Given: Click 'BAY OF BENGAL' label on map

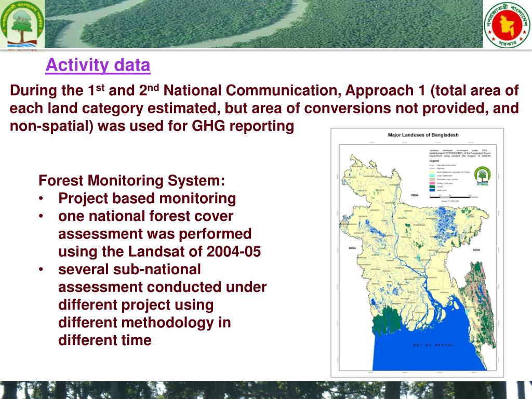Looking at the screenshot, I should pos(433,345).
